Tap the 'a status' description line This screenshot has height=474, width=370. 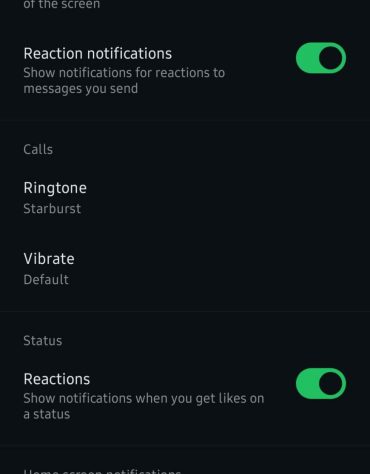(x=47, y=414)
